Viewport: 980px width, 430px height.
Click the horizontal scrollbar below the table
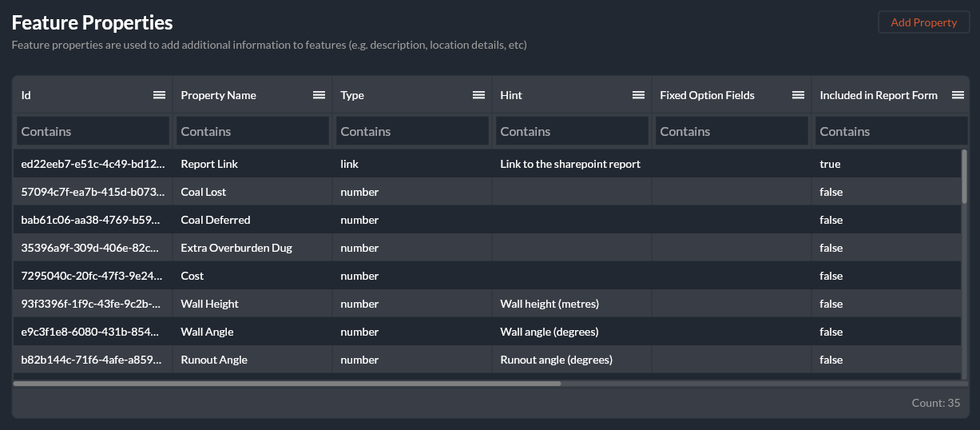coord(288,384)
